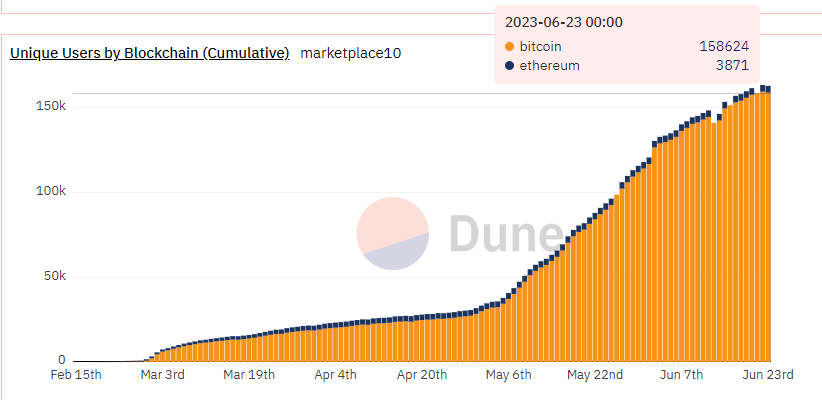
Task: Select the ethereum value 3871
Action: (x=732, y=66)
